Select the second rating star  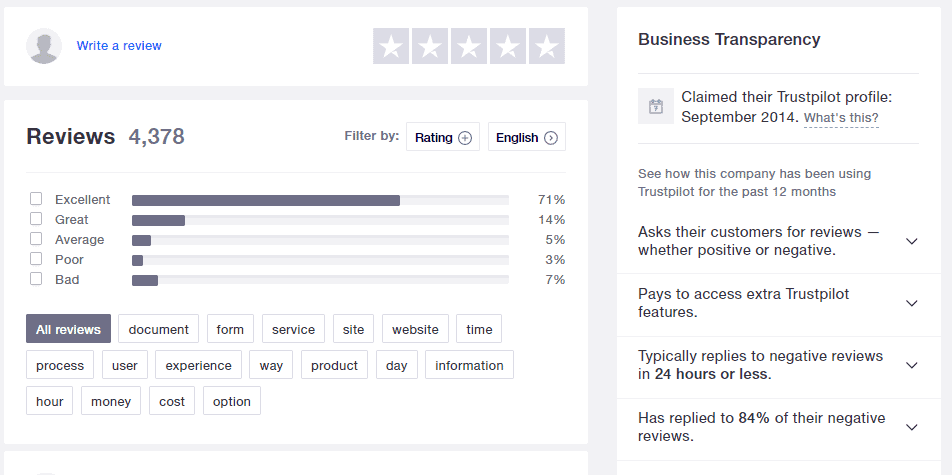430,46
